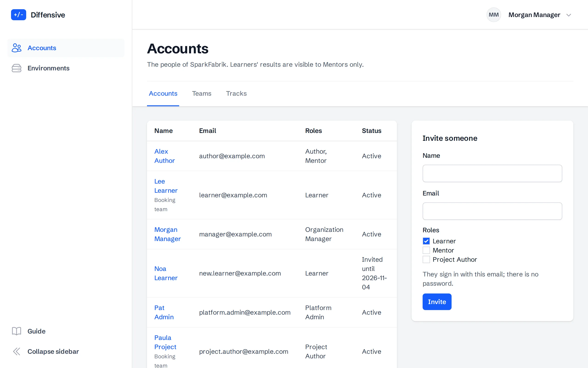
Task: Click the Diffensive +/- logo icon
Action: pyautogui.click(x=18, y=15)
